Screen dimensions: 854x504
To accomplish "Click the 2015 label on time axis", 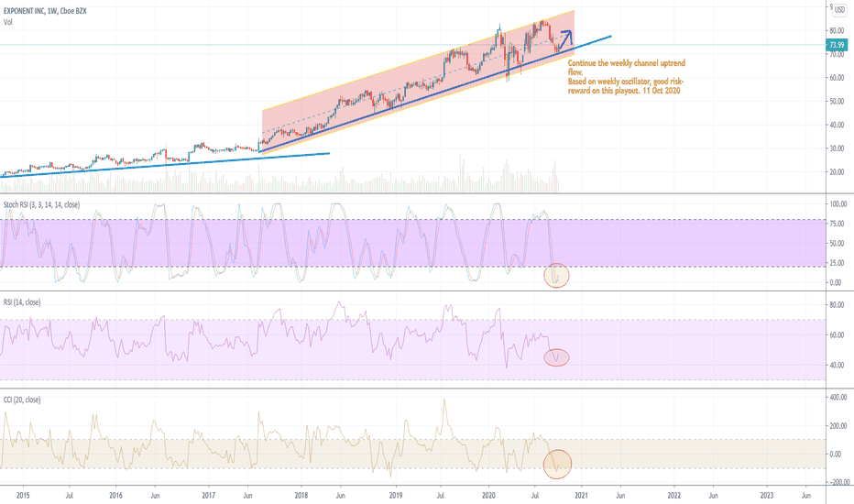I will (23, 495).
